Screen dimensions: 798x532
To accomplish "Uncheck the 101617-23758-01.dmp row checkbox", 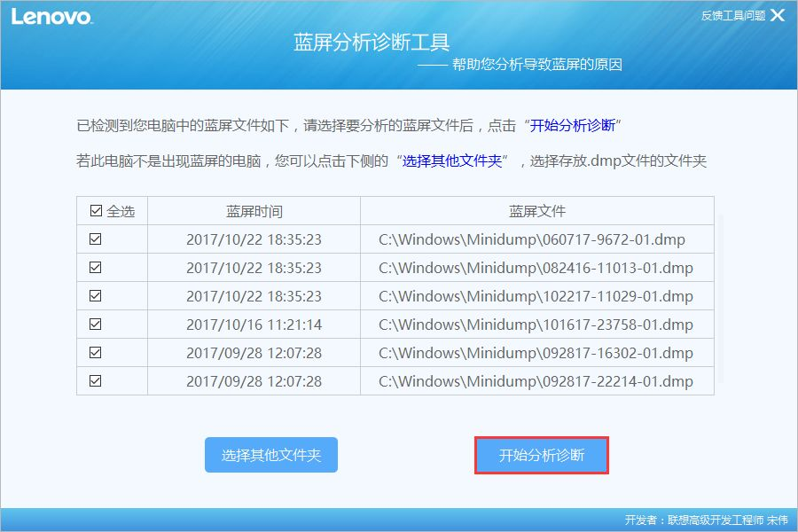I will tap(96, 325).
